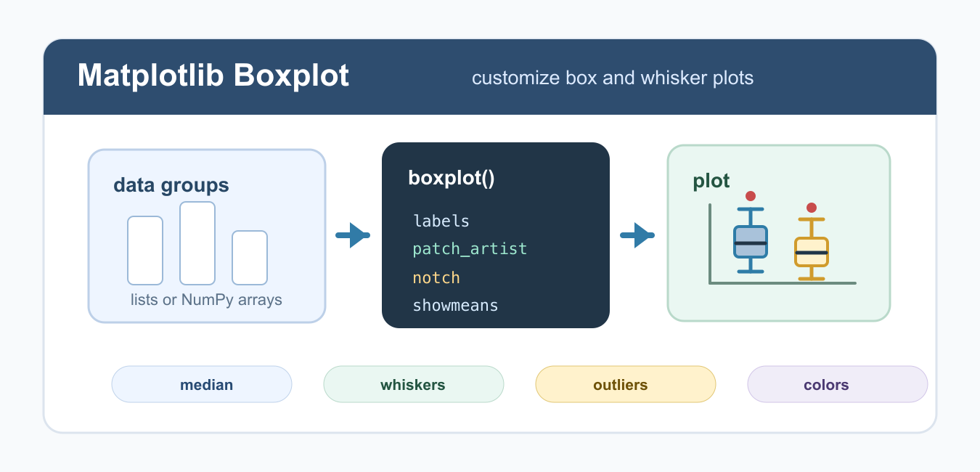Click arrow between data groups and boxplot()
The image size is (980, 472).
pyautogui.click(x=354, y=235)
